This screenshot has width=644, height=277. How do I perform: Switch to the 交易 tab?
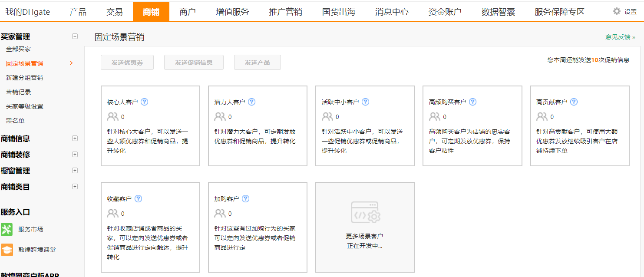pos(115,12)
